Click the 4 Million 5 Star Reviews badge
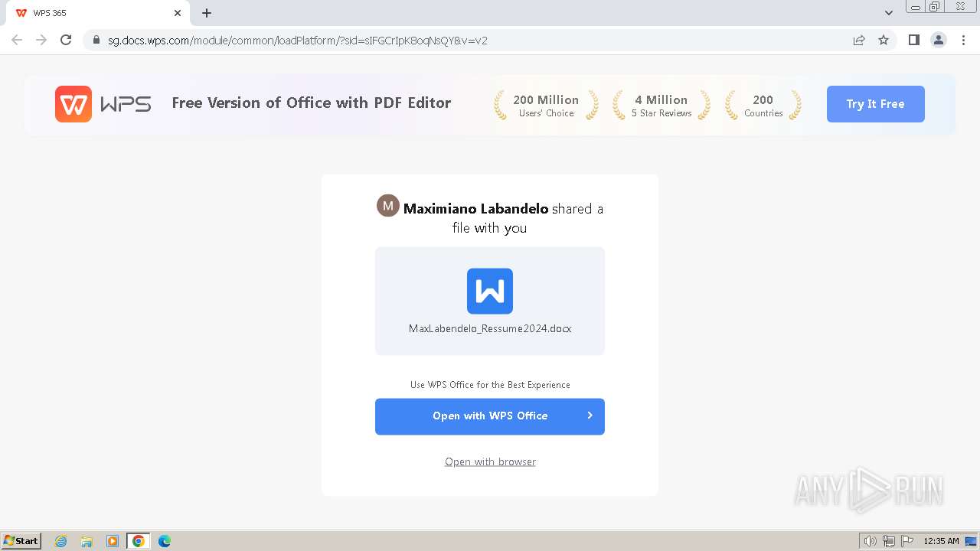This screenshot has width=980, height=551. 661,106
